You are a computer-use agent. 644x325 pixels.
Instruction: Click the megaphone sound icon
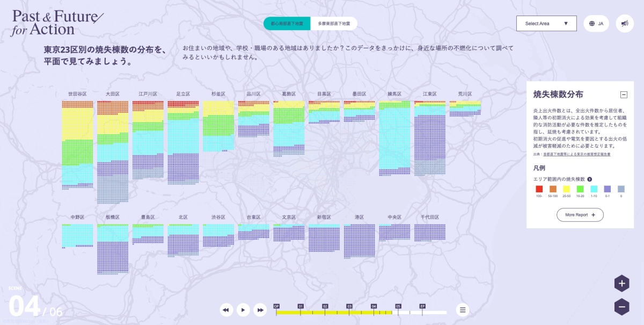tap(624, 24)
